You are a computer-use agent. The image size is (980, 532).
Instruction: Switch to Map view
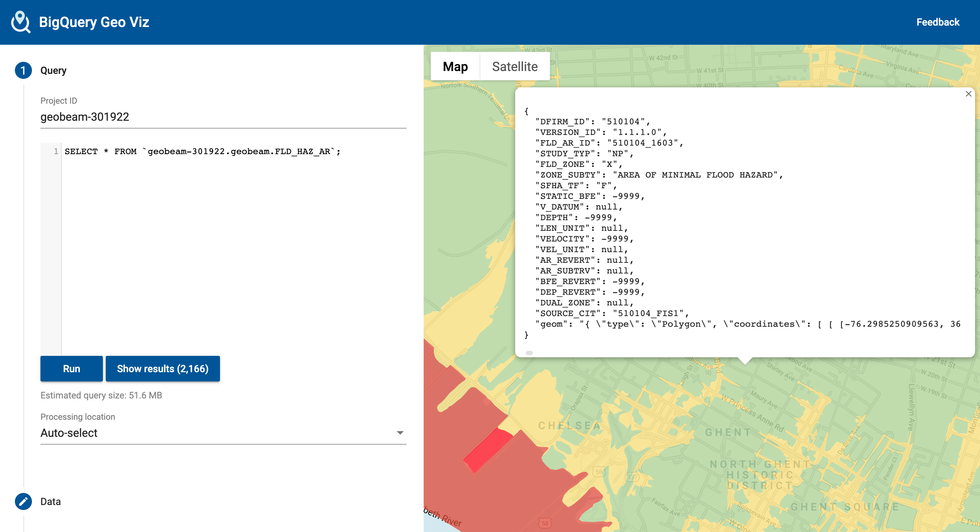pyautogui.click(x=455, y=66)
